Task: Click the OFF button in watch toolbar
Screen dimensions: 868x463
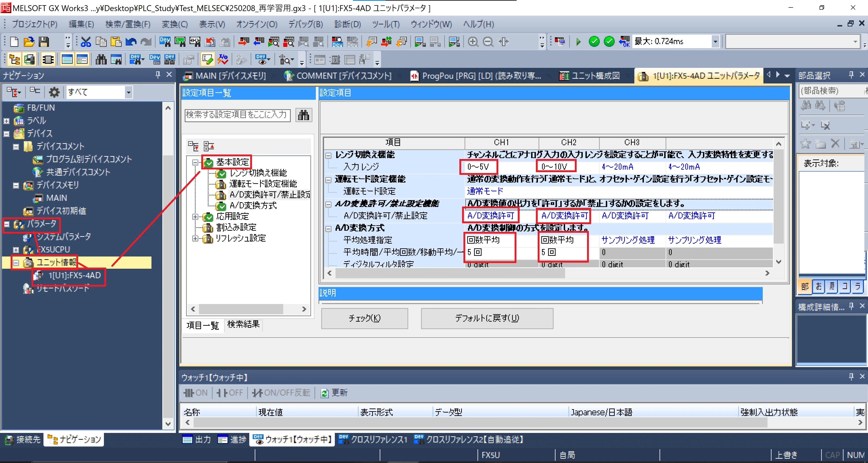Action: tap(230, 393)
